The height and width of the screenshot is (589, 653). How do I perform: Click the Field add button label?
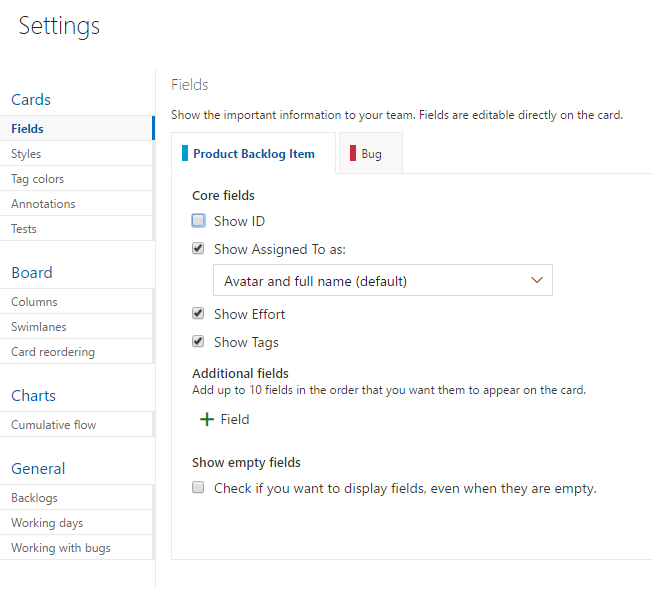click(235, 419)
